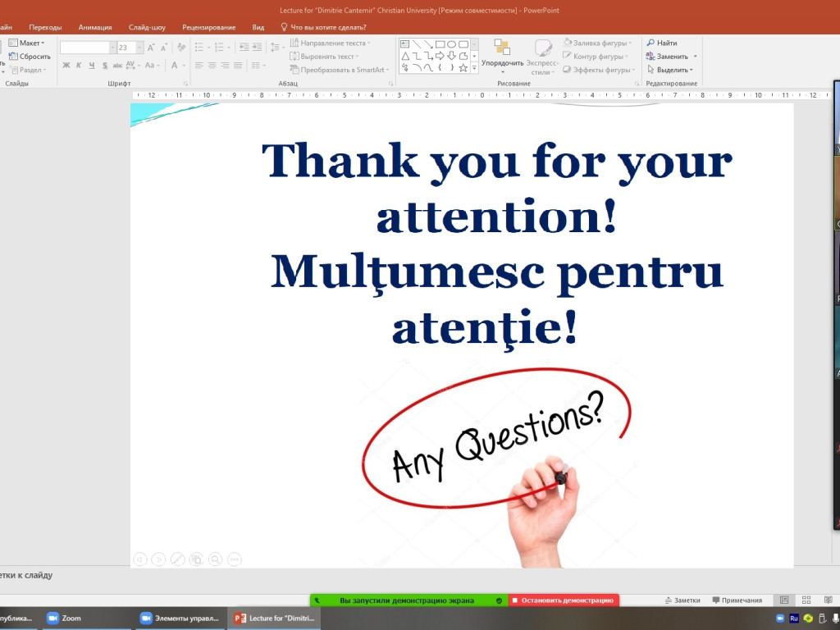Screen dimensions: 840x630
Task: Expand the shapes gallery with More arrow
Action: coord(474,68)
